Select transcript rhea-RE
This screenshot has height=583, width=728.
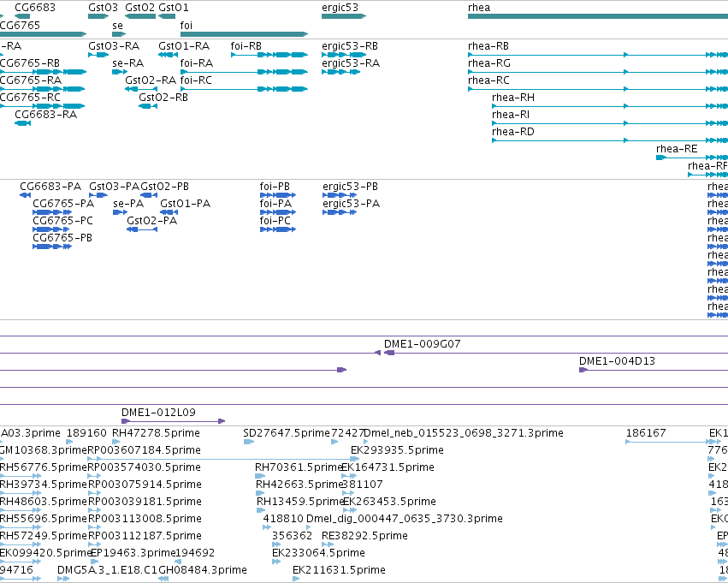coord(692,158)
